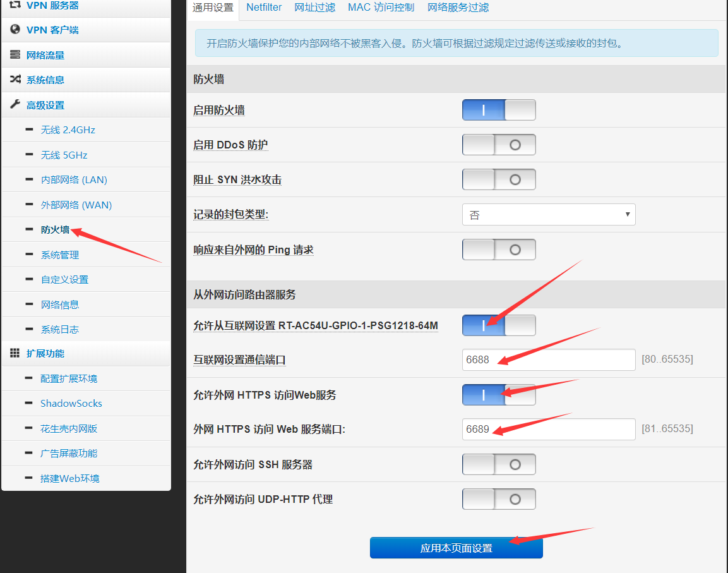
Task: Click the [81..65535] range hint
Action: click(x=667, y=428)
